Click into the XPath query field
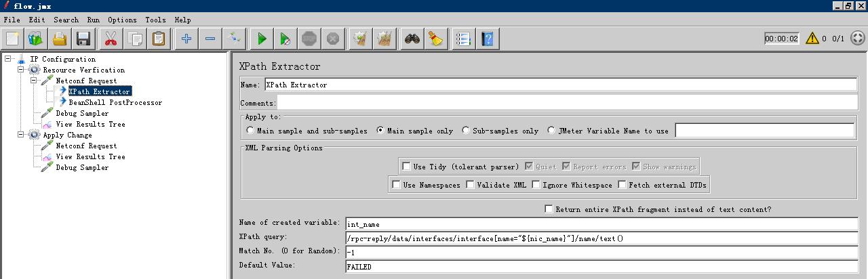This screenshot has height=279, width=868. pyautogui.click(x=601, y=238)
